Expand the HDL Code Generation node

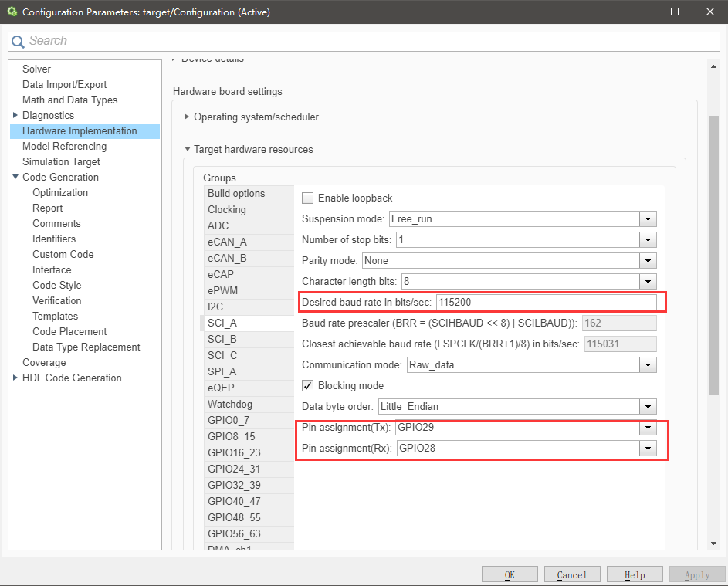[x=15, y=378]
